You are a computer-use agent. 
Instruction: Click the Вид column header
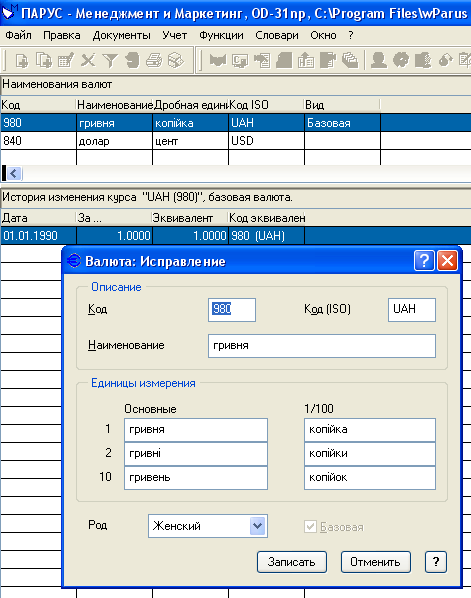point(342,105)
